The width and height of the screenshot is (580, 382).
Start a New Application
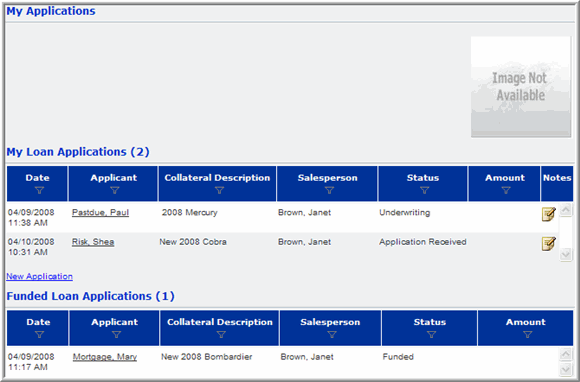coord(39,276)
